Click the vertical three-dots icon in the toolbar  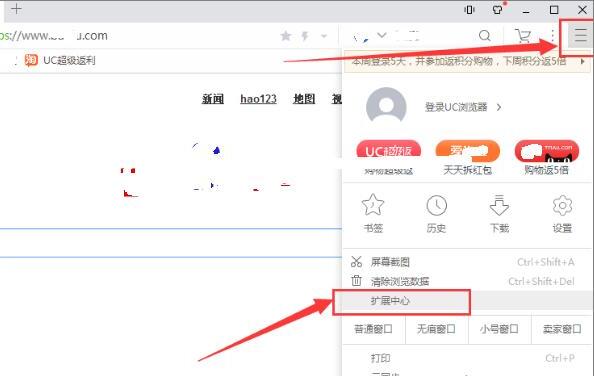pos(553,36)
